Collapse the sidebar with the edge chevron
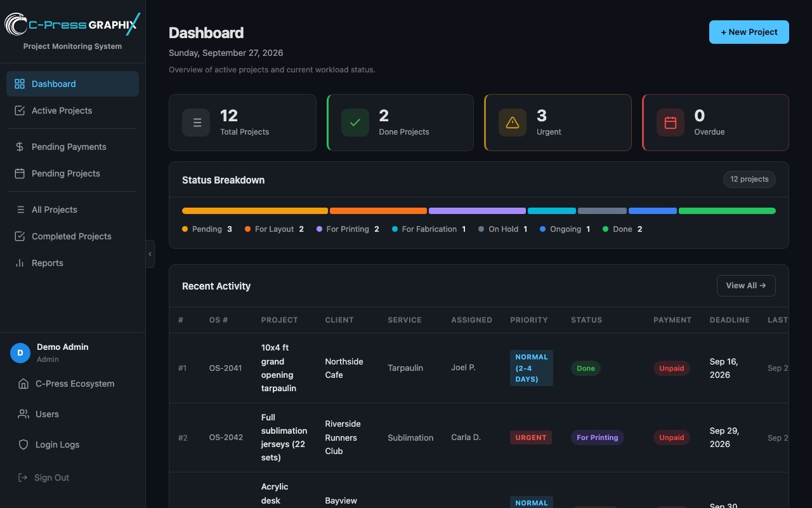The width and height of the screenshot is (812, 508). point(150,254)
